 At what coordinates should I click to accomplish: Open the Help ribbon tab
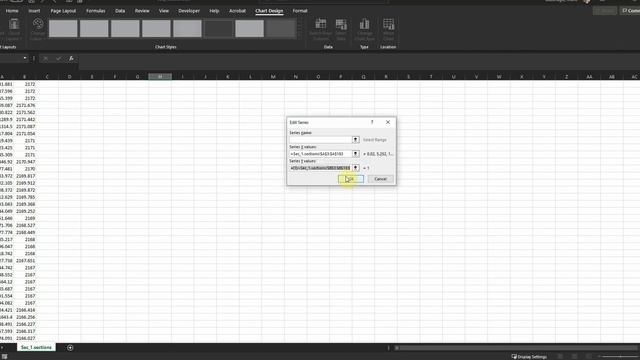click(214, 11)
